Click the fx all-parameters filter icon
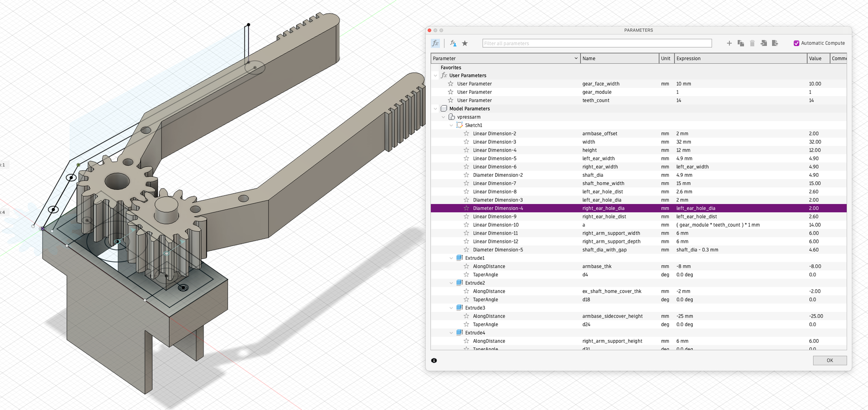 [x=435, y=43]
